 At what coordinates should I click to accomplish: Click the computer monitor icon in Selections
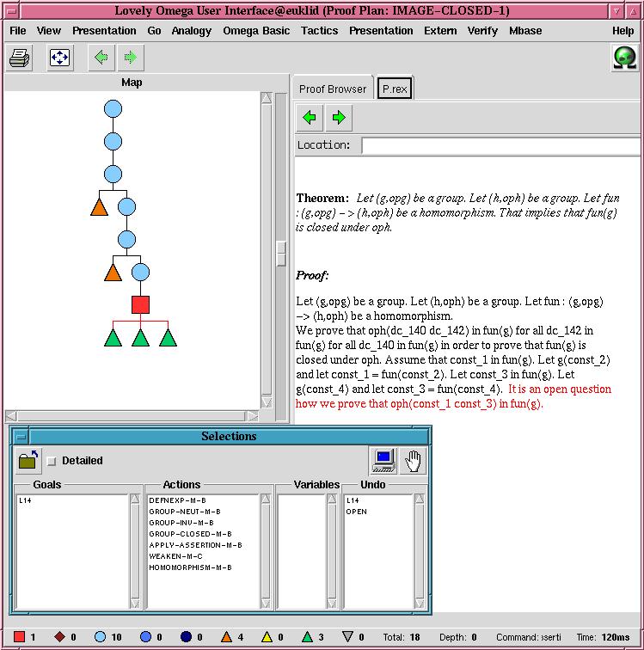coord(383,461)
